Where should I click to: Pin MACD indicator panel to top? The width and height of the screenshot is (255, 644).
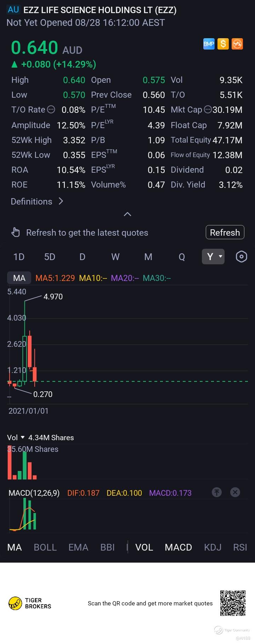216,492
